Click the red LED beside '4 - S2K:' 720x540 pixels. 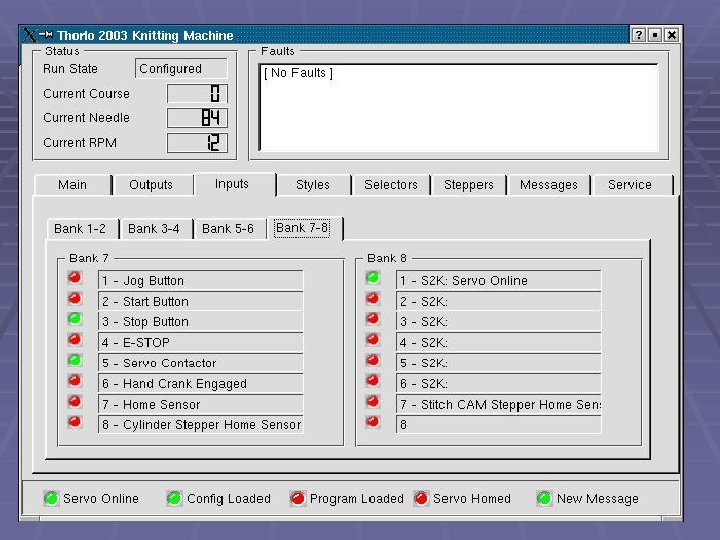pyautogui.click(x=373, y=340)
